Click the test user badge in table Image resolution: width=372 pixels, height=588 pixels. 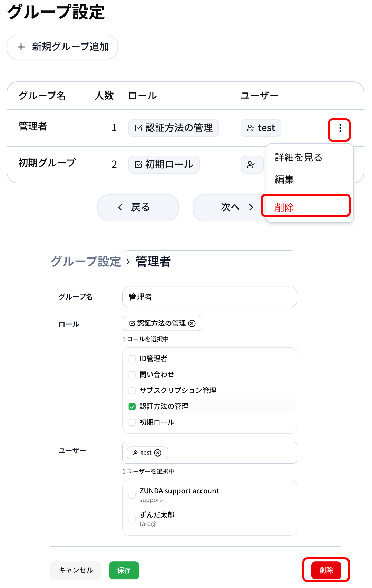(x=261, y=128)
